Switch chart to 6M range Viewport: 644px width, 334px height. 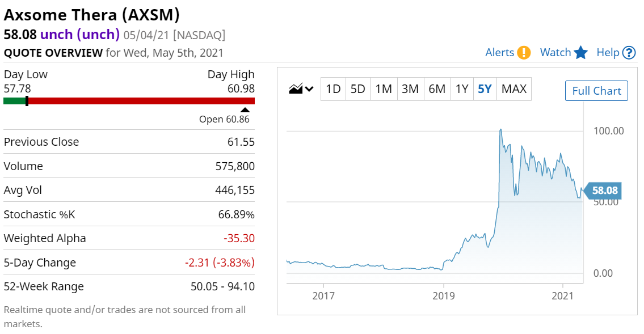pyautogui.click(x=437, y=89)
